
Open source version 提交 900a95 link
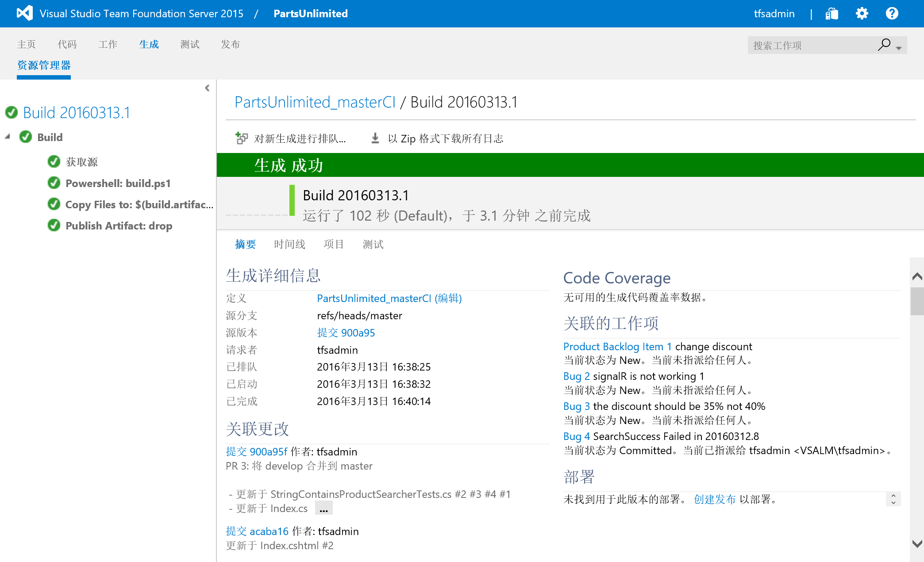pyautogui.click(x=346, y=333)
